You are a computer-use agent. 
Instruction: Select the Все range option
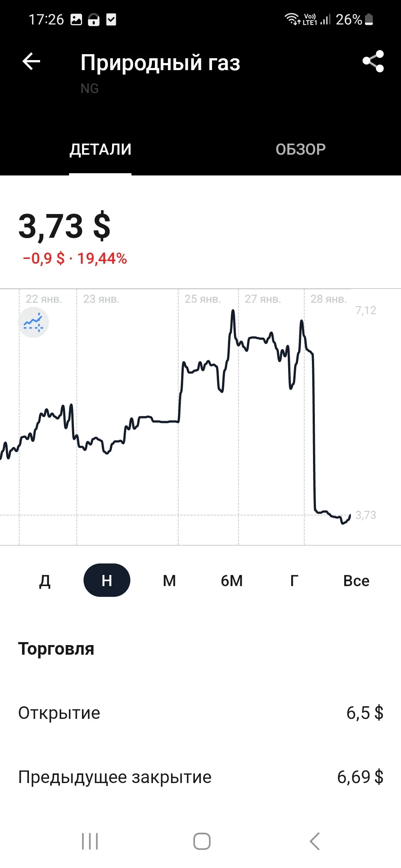click(356, 581)
